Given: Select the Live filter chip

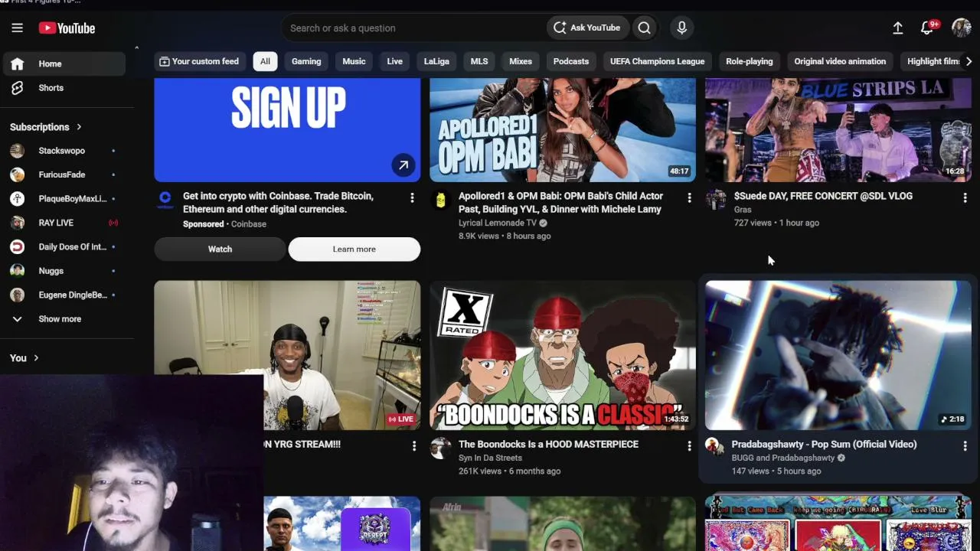Looking at the screenshot, I should 395,61.
